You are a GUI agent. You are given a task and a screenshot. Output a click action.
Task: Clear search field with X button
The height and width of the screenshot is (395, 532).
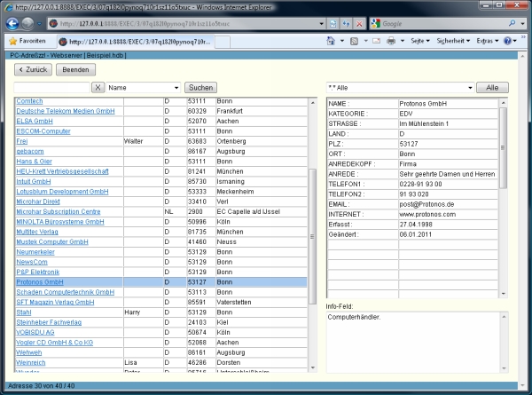click(x=98, y=88)
